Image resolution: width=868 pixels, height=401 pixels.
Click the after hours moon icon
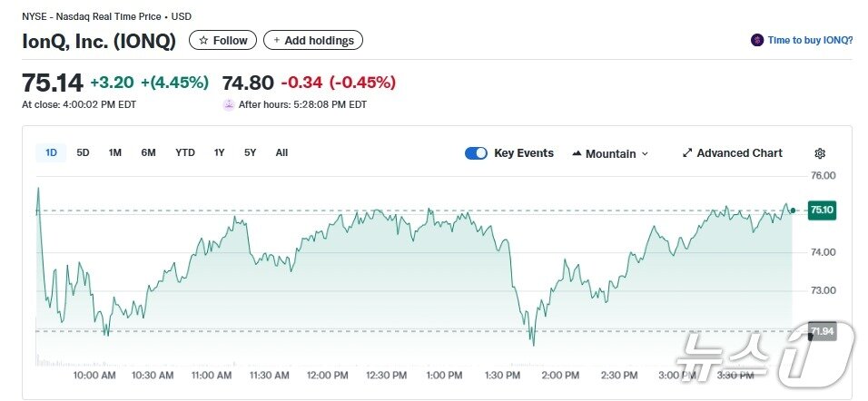[x=229, y=104]
